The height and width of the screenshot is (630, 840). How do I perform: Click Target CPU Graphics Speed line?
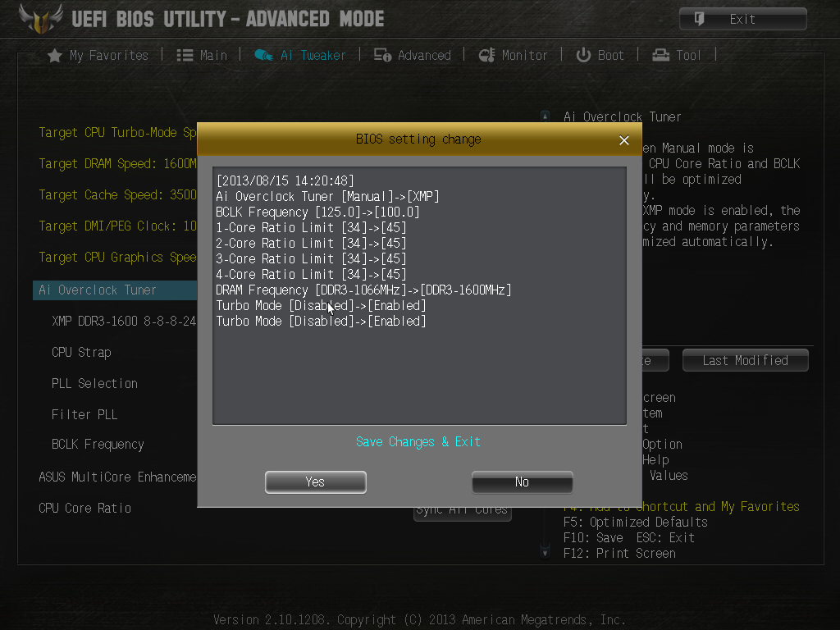click(x=118, y=257)
